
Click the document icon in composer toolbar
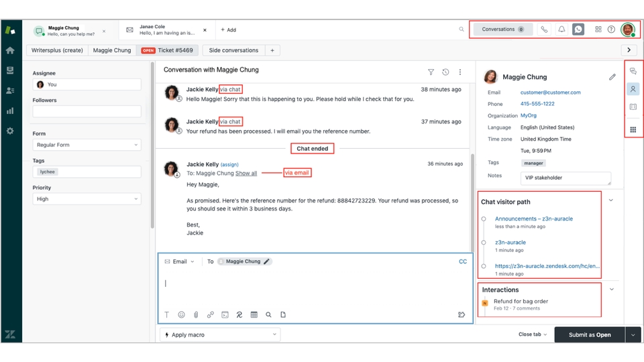click(283, 315)
